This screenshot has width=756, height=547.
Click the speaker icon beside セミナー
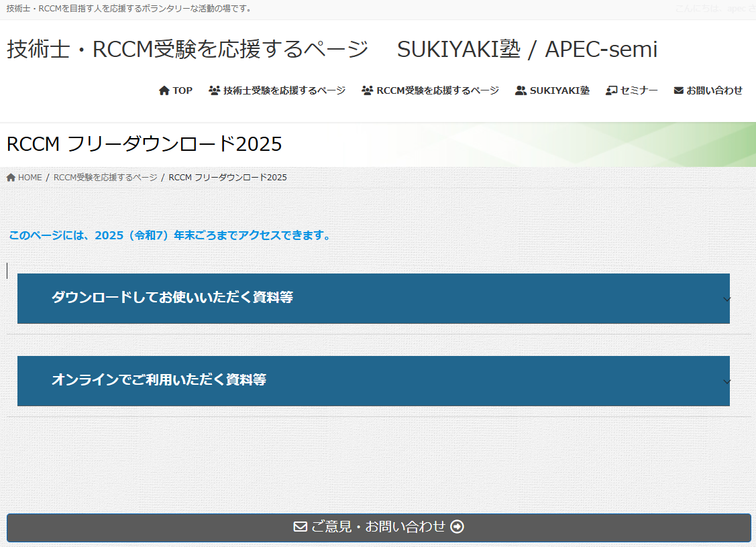tap(610, 90)
